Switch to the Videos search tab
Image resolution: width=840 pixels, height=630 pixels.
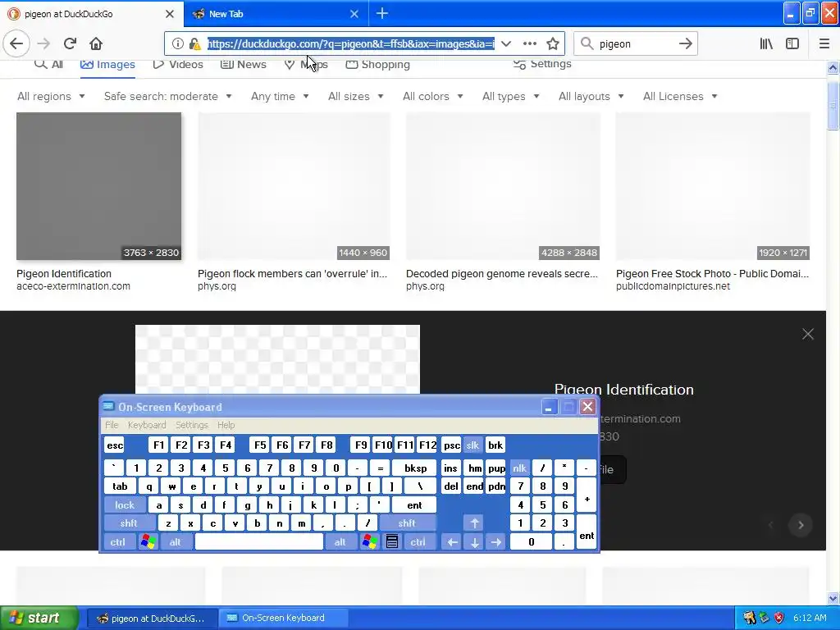tap(178, 64)
